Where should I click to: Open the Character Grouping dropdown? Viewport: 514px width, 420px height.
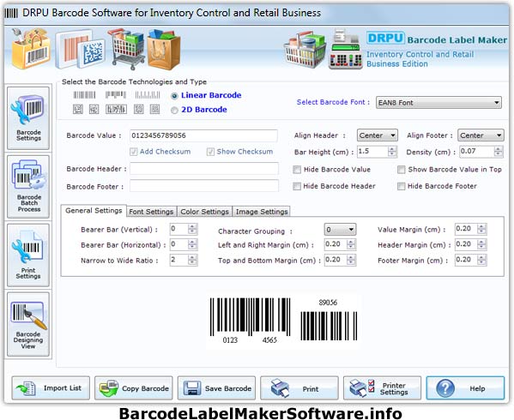tap(340, 230)
